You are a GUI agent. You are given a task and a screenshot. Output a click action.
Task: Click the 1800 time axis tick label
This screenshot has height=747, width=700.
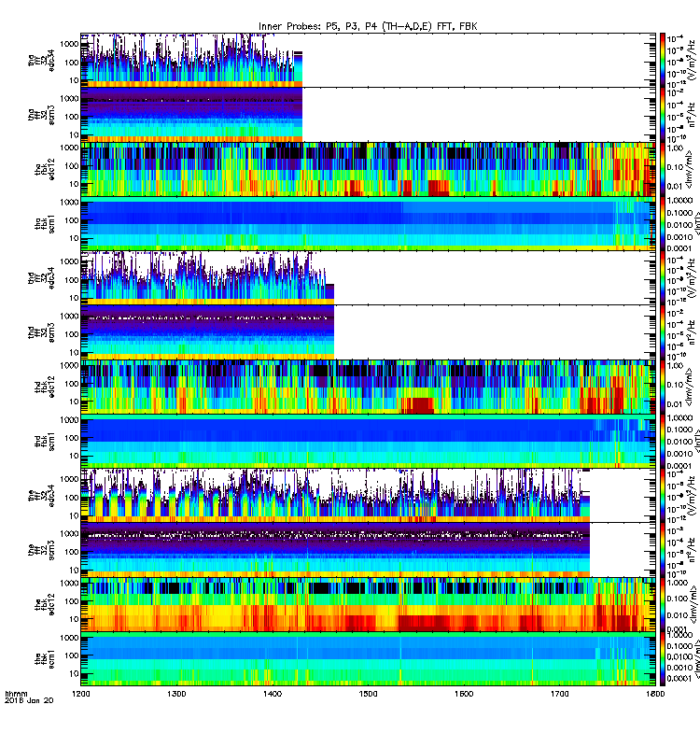pyautogui.click(x=655, y=694)
